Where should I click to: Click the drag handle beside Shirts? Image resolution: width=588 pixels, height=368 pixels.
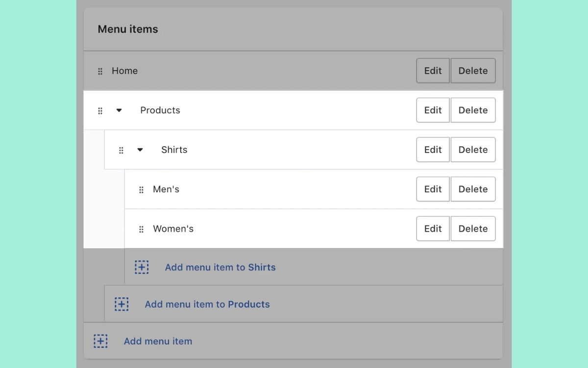(121, 150)
